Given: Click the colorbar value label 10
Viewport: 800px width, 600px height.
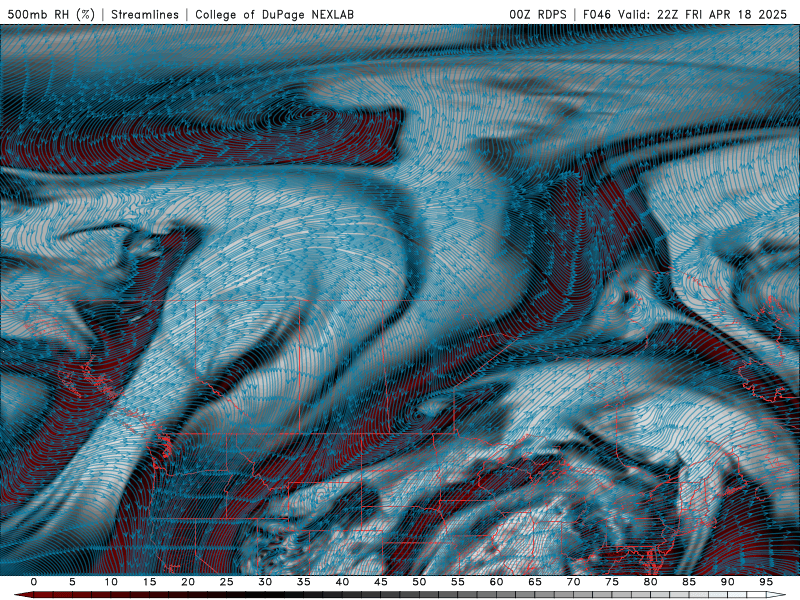Looking at the screenshot, I should click(x=111, y=582).
